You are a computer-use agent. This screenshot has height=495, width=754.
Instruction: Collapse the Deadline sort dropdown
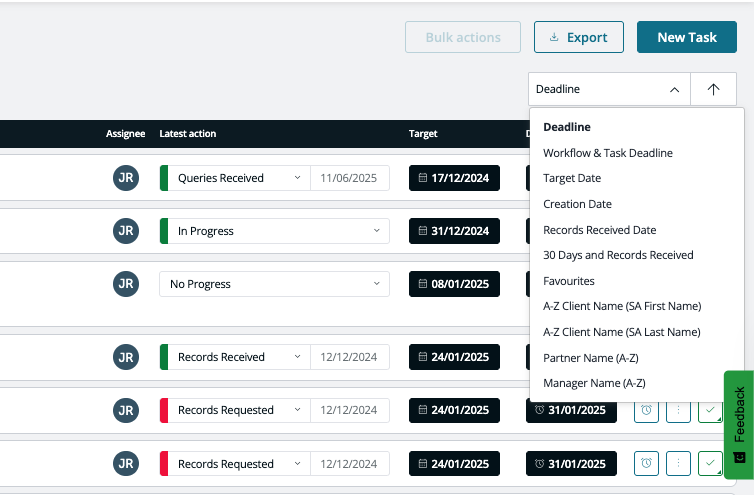click(609, 89)
